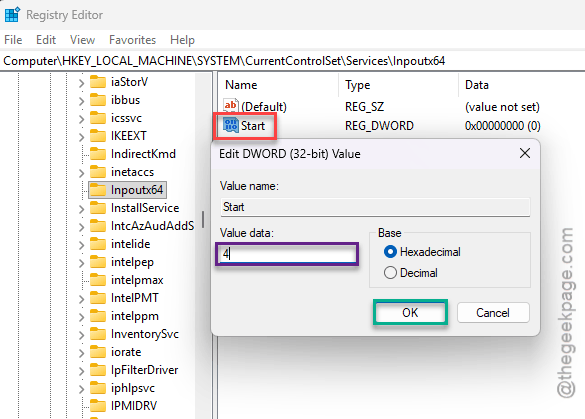Click the (Default) string value icon
The image size is (585, 419).
pos(231,106)
